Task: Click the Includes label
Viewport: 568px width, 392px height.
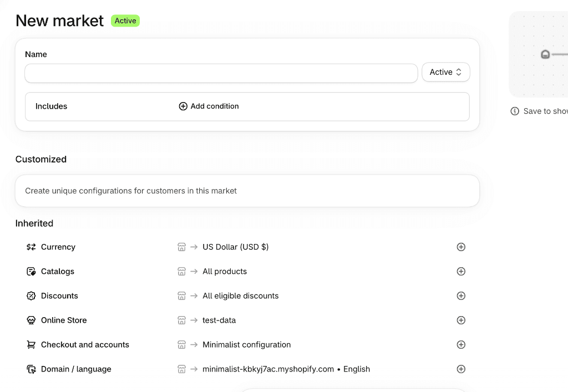Action: point(51,106)
